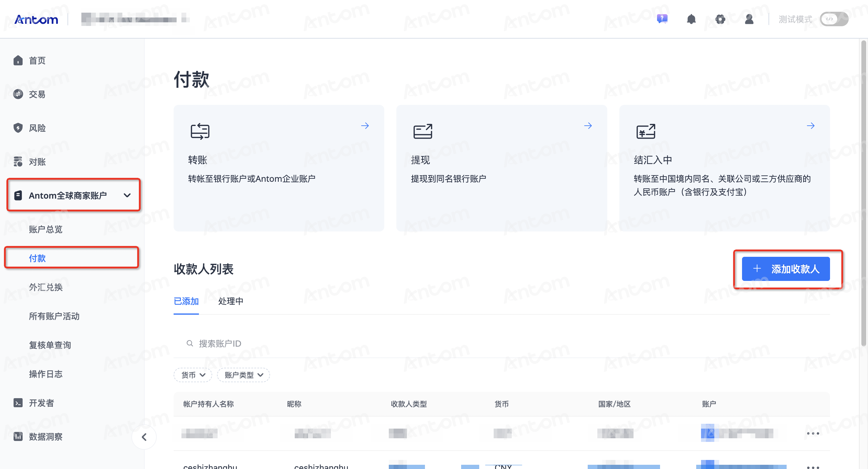This screenshot has width=868, height=469.
Task: Click 转帐至银行账户或Antom企业账户 description text
Action: click(252, 179)
